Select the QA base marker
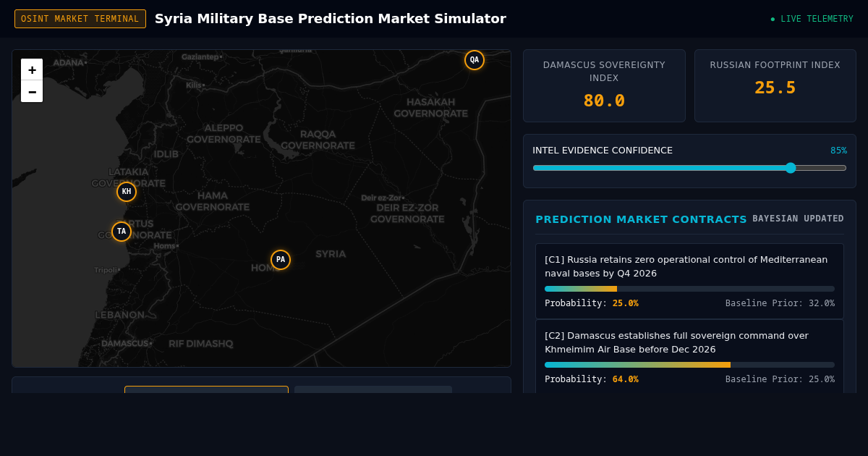 [x=475, y=60]
